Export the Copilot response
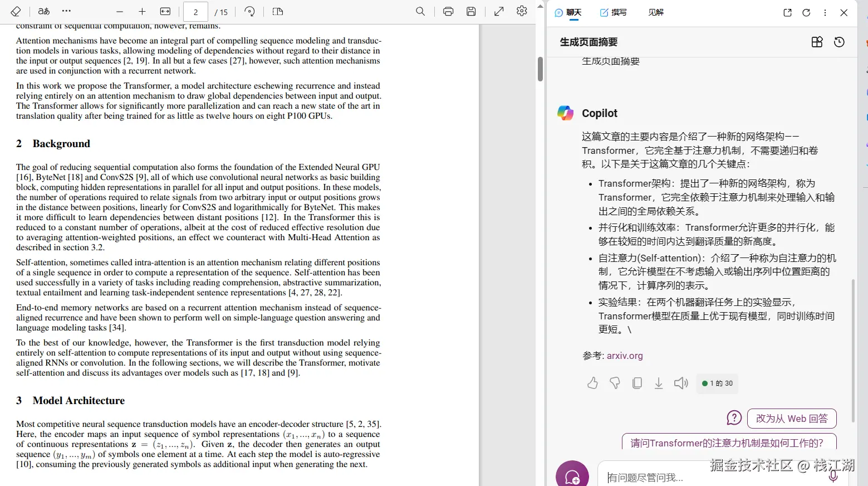The height and width of the screenshot is (486, 868). click(x=659, y=383)
